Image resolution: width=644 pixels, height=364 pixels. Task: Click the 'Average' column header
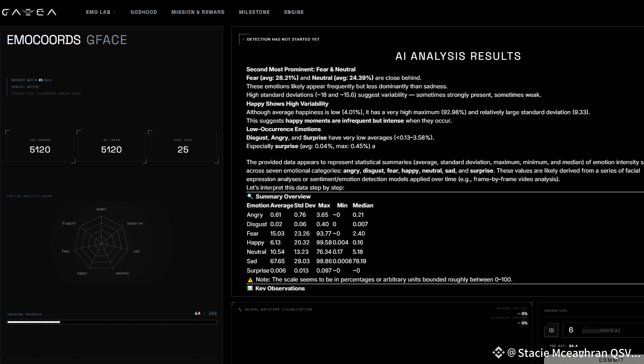tap(282, 206)
